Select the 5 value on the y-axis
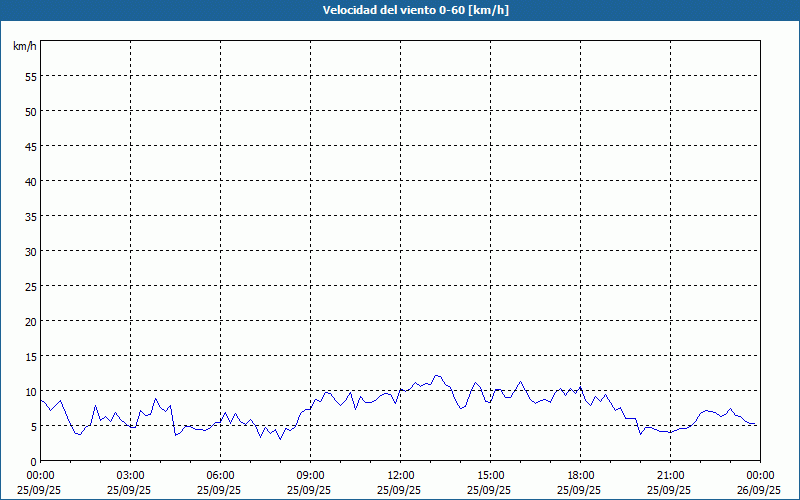800x500 pixels. 33,426
